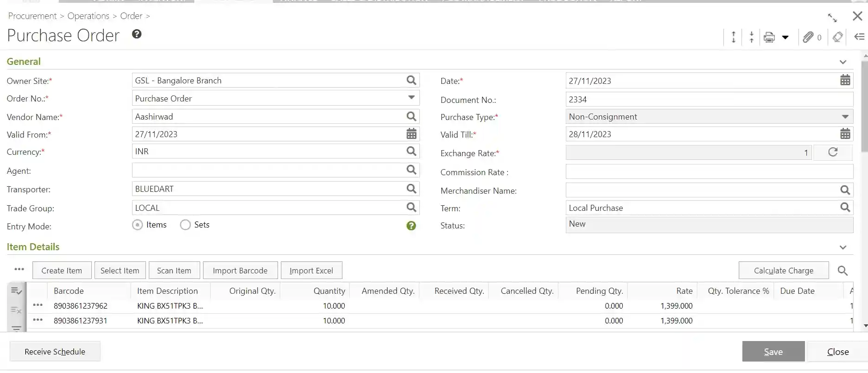Viewport: 868px width, 373px height.
Task: Go to Order breadcrumb
Action: [131, 16]
